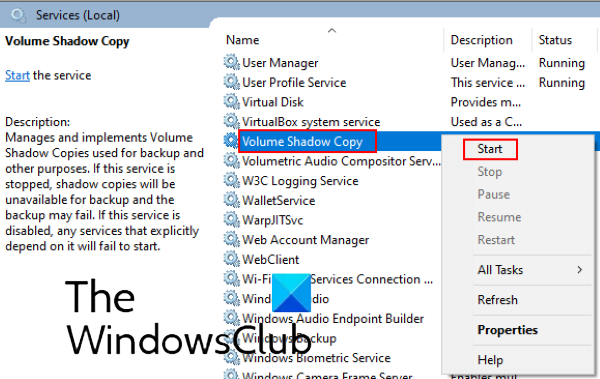
Task: Click the gear icon beside Web Account Manager
Action: (x=232, y=239)
